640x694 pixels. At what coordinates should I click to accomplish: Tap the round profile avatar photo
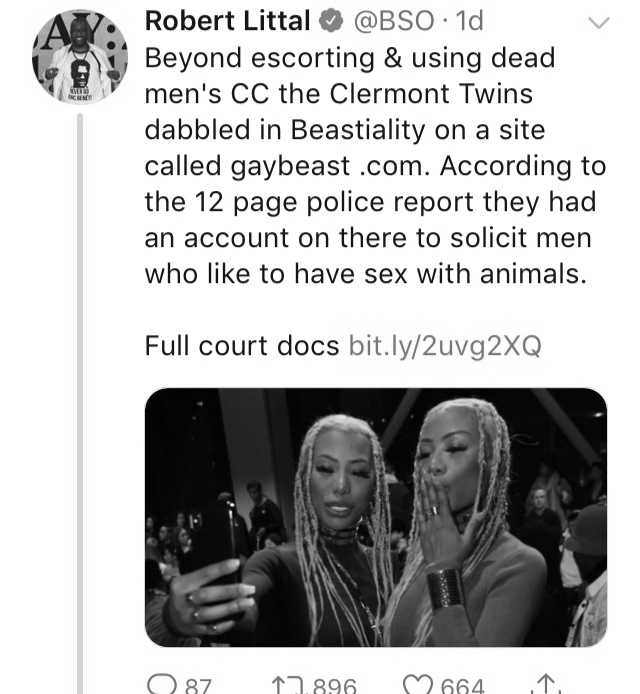coord(80,57)
